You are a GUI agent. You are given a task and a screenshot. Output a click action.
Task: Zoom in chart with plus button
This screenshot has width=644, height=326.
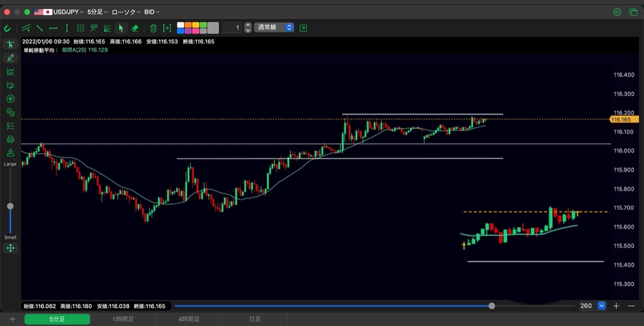[616, 306]
